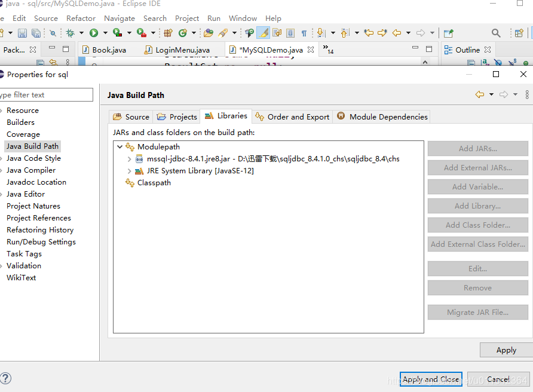Click the Open Perspective icon
Screen dimensions: 533x392
click(519, 33)
